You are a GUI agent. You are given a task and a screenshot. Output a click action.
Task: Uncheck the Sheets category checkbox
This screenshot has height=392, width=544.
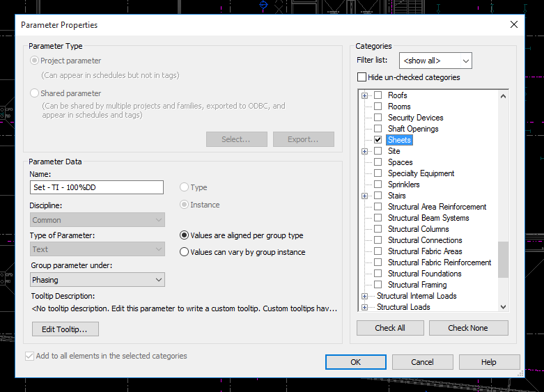click(378, 140)
